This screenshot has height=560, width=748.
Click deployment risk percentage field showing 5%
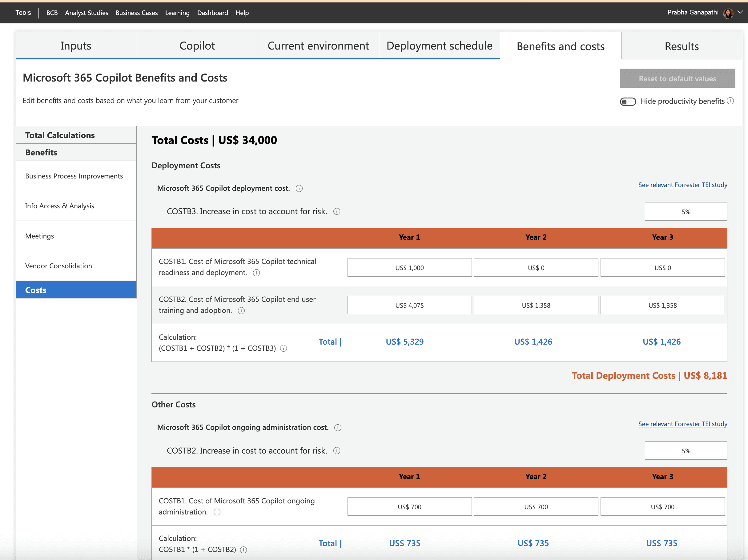686,212
